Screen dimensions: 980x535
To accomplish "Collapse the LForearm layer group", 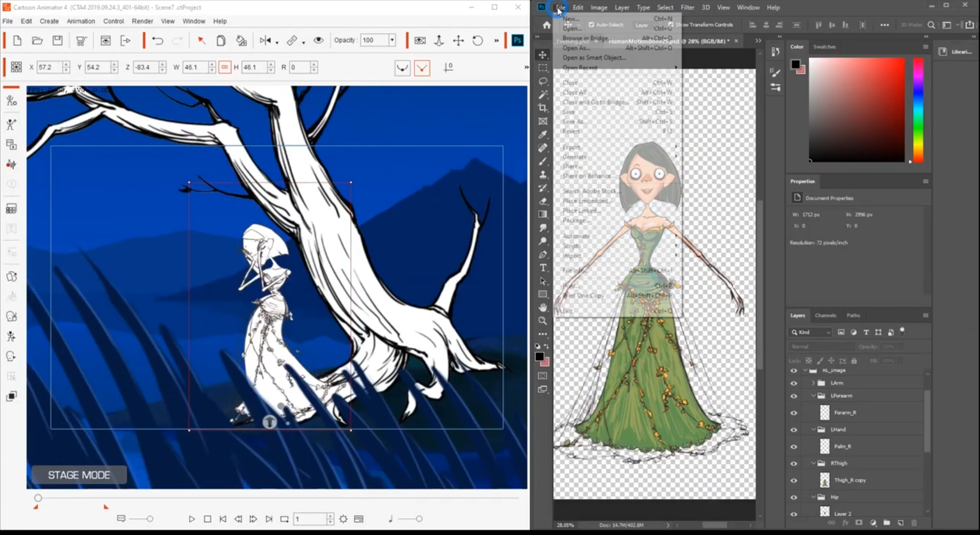I will (813, 395).
